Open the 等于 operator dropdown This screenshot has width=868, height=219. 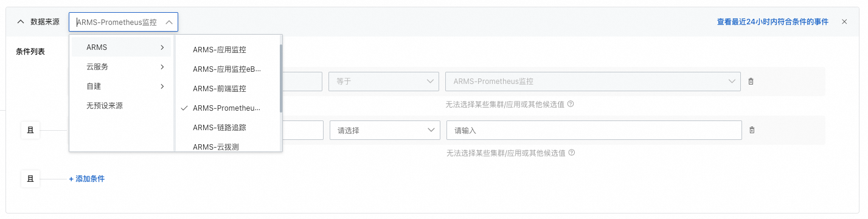coord(383,82)
